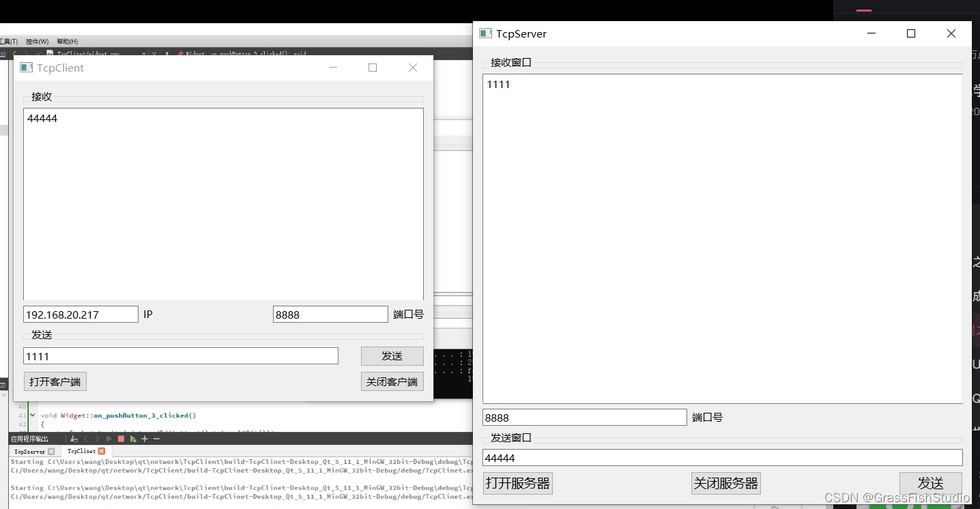Click 关闭客户端 button

click(392, 381)
